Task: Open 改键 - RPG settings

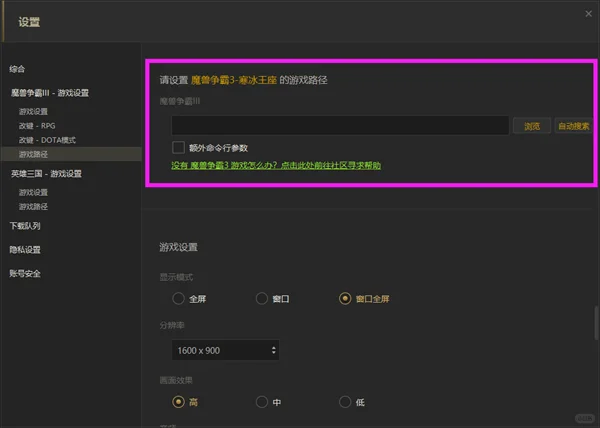Action: tap(37, 126)
